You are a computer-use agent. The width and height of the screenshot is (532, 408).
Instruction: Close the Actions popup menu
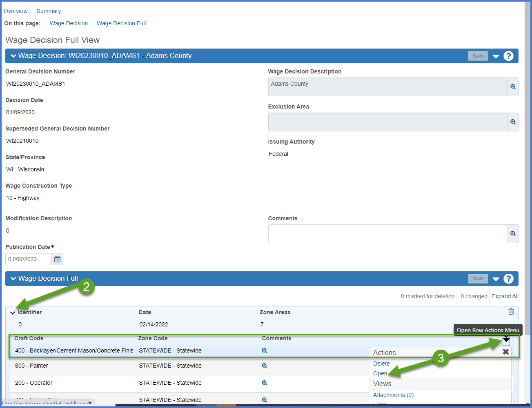click(505, 352)
